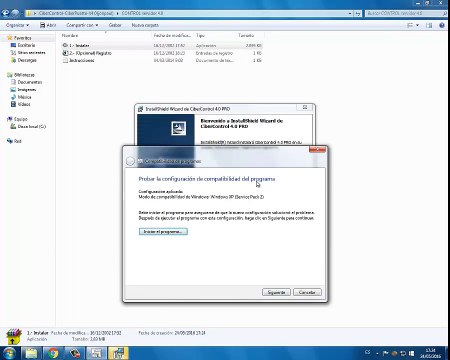Click Nueva carpeta in the toolbar
The image size is (450, 360).
pos(145,25)
